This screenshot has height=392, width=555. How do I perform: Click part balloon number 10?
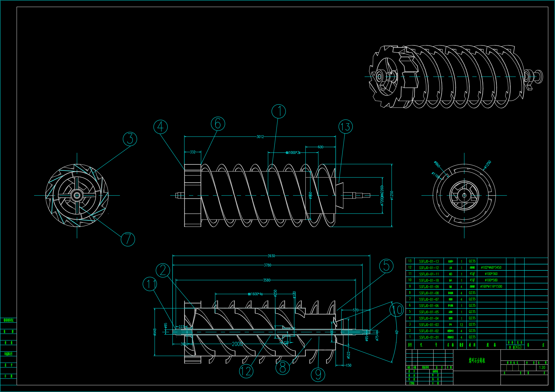[x=397, y=309]
